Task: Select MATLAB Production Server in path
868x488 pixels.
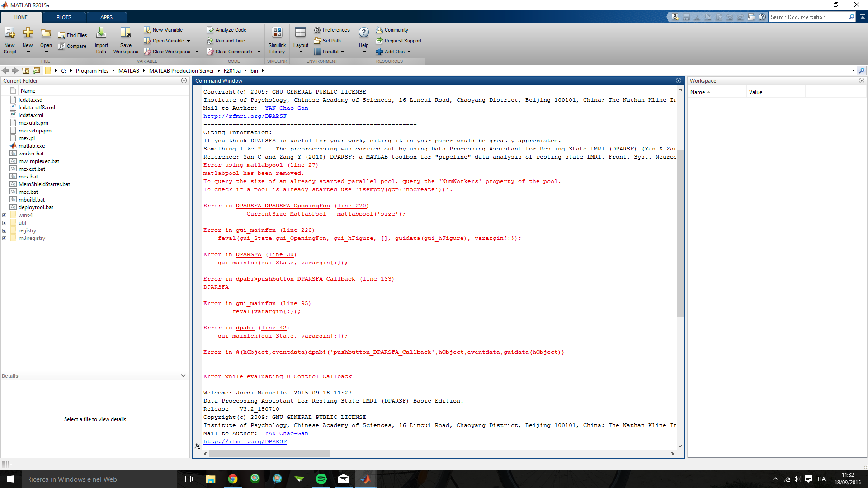Action: tap(181, 71)
